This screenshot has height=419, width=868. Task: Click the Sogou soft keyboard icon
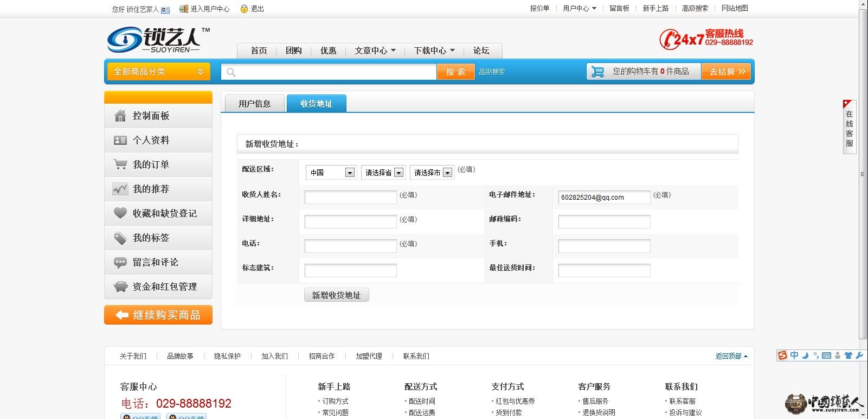[x=826, y=355]
